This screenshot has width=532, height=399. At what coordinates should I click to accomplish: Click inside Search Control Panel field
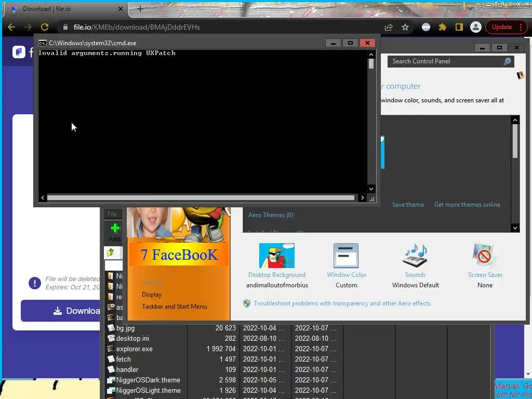coord(446,61)
